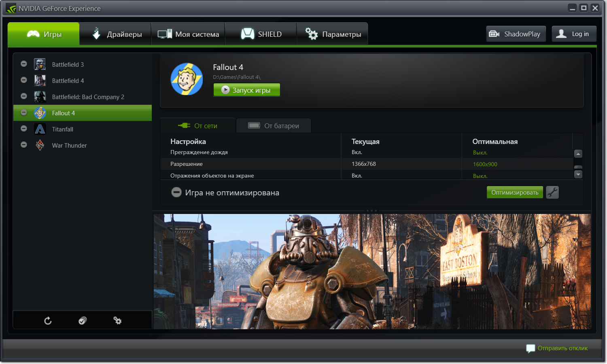This screenshot has width=607, height=364.
Task: Click minus status icon beside Fallout 4
Action: [x=24, y=112]
